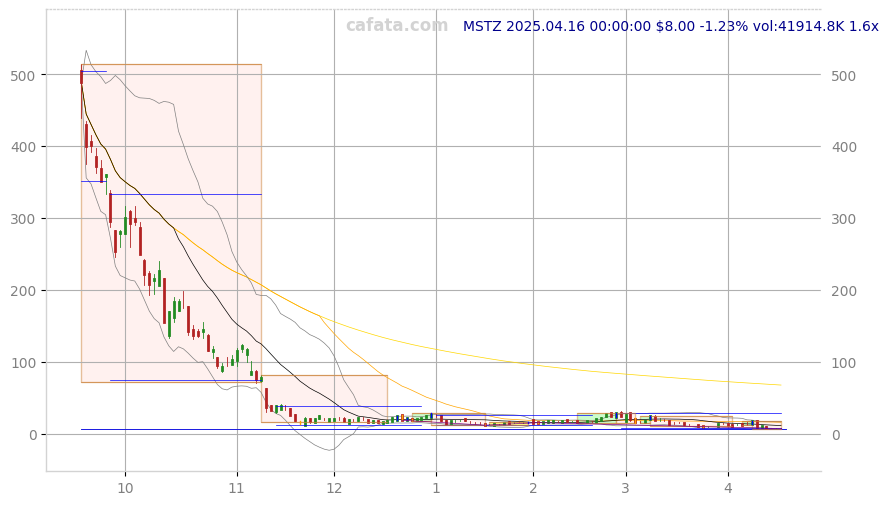Select the 12 month label on the x-axis
The height and width of the screenshot is (505, 889).
click(334, 488)
